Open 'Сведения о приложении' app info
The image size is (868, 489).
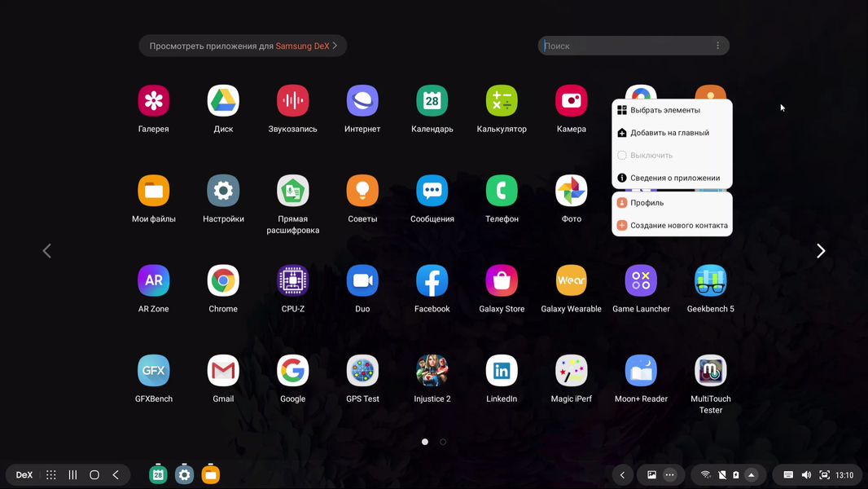click(672, 178)
